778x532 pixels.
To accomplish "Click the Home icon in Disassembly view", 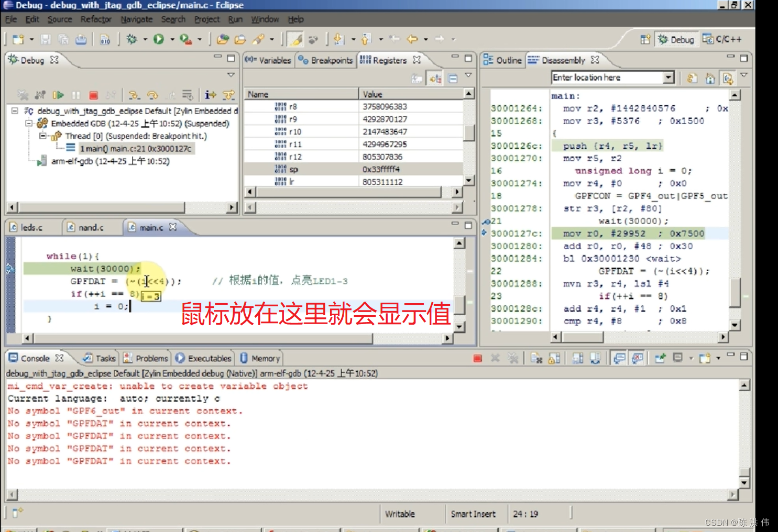I will point(710,79).
